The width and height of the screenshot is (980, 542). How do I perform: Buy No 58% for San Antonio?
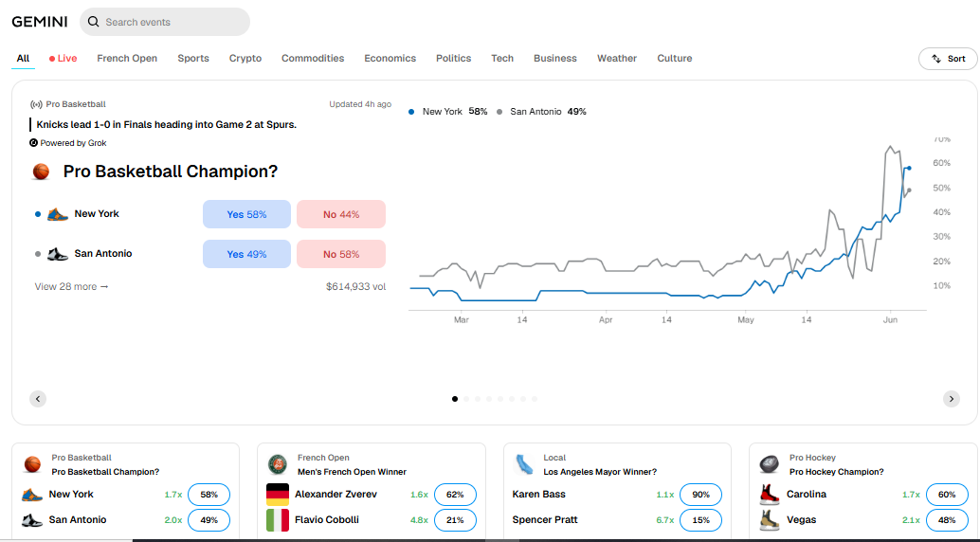click(x=341, y=254)
